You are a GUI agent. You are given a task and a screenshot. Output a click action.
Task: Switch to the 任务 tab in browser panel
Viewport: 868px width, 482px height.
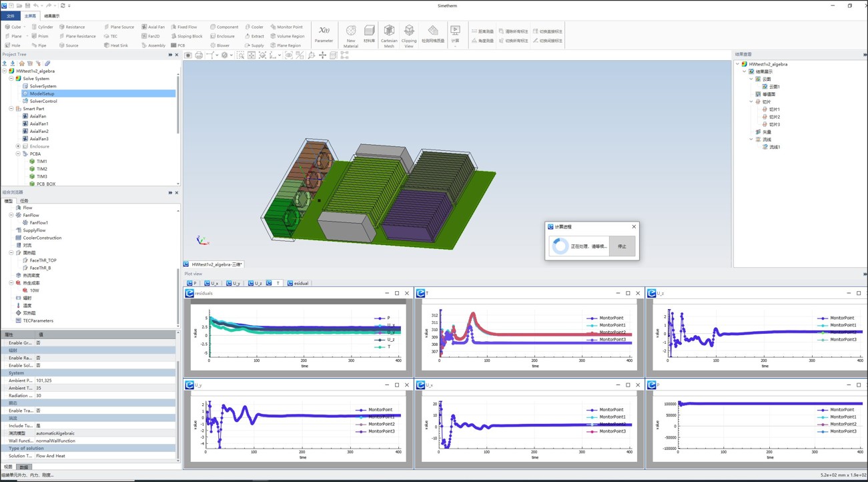click(24, 201)
